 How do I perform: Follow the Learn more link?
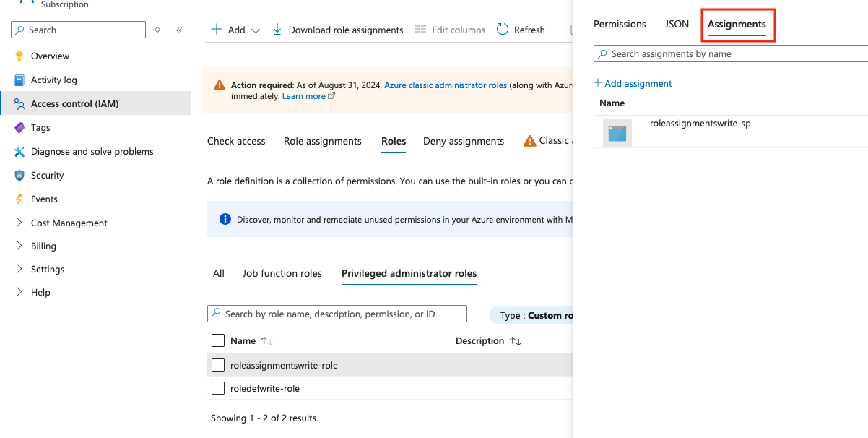point(304,96)
